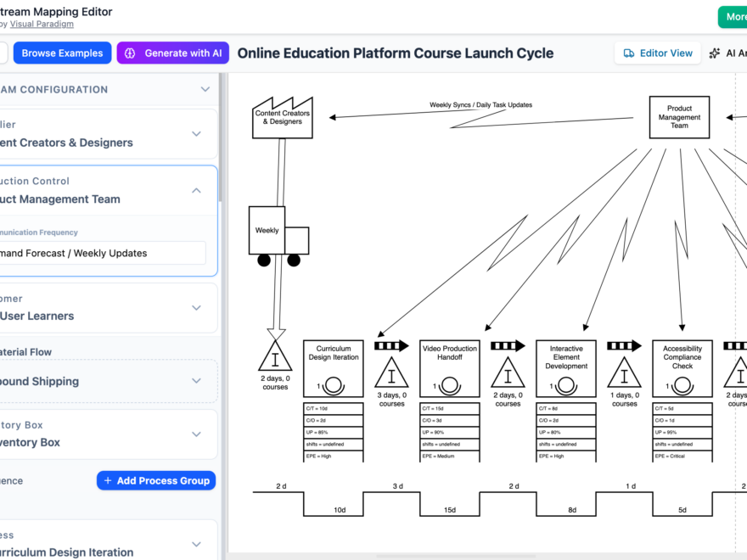Click the Communication Frequency text field

[x=104, y=252]
